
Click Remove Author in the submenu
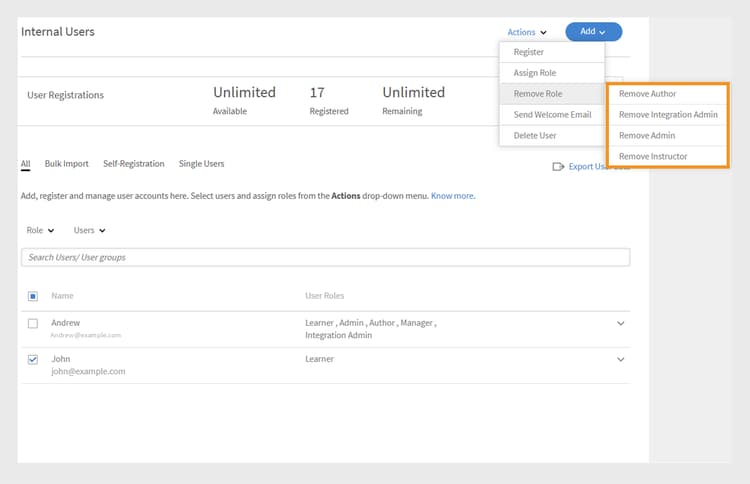648,94
